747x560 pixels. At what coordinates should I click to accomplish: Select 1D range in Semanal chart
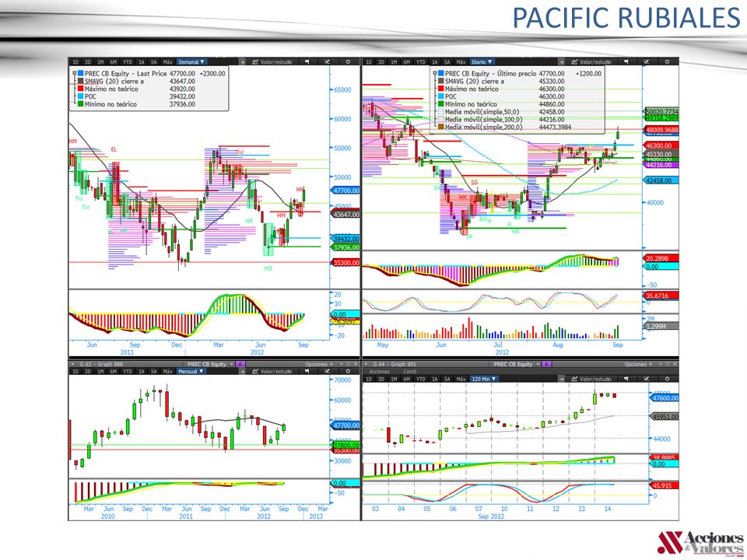pyautogui.click(x=75, y=62)
